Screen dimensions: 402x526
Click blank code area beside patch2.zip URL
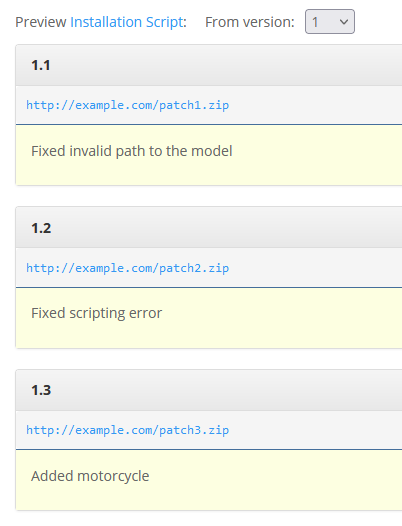pos(315,268)
